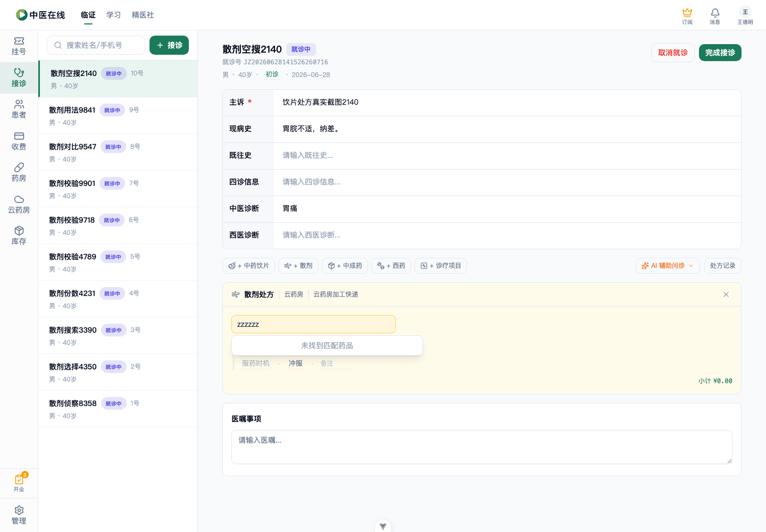This screenshot has width=766, height=532.
Task: Open the 药房 pharmacy sidebar icon
Action: click(x=19, y=173)
